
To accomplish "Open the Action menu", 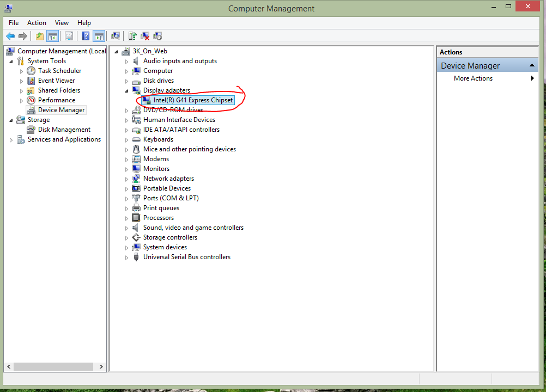I will click(x=37, y=22).
